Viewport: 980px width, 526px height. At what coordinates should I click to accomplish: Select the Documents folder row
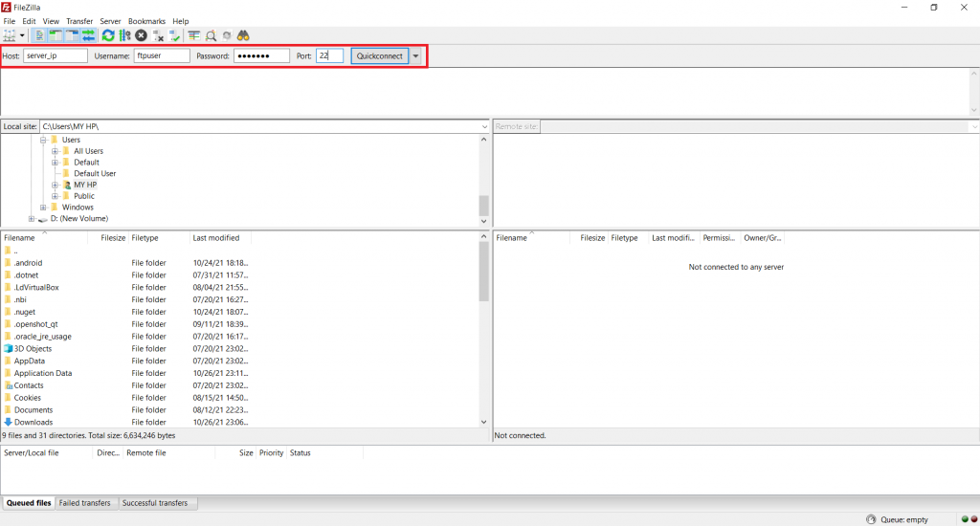pos(125,410)
